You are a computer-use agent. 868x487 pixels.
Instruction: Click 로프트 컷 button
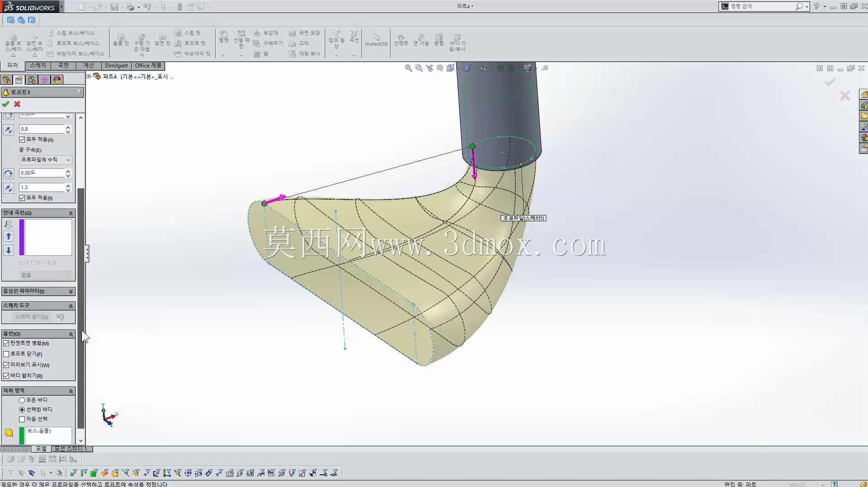[x=190, y=43]
